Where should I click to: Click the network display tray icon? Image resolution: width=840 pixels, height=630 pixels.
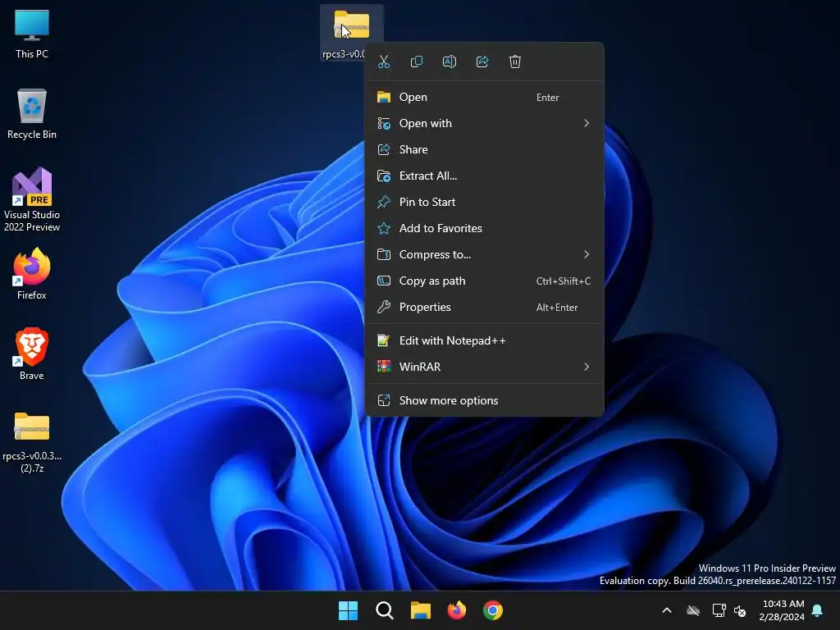click(x=719, y=610)
